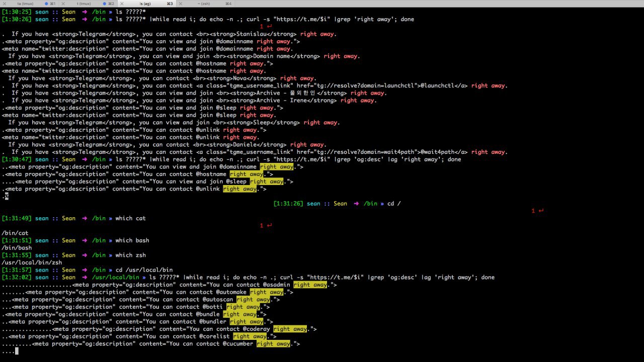Screen dimensions: 644x362
Task: Click '@bundler' in the result line
Action: [x=213, y=321]
